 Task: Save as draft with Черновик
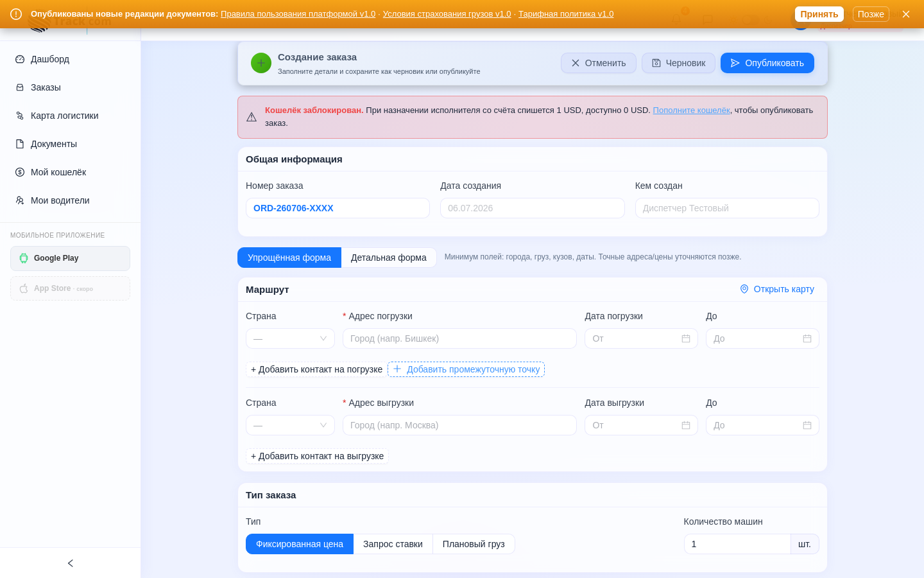point(678,63)
